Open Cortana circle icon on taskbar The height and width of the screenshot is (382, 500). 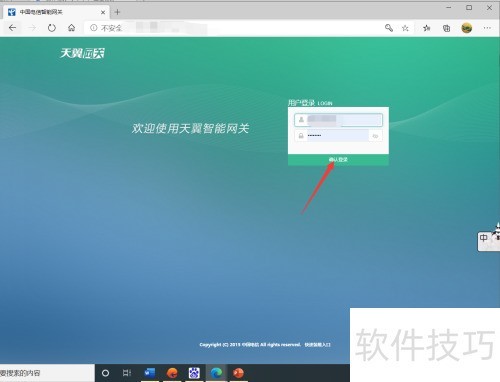click(105, 373)
